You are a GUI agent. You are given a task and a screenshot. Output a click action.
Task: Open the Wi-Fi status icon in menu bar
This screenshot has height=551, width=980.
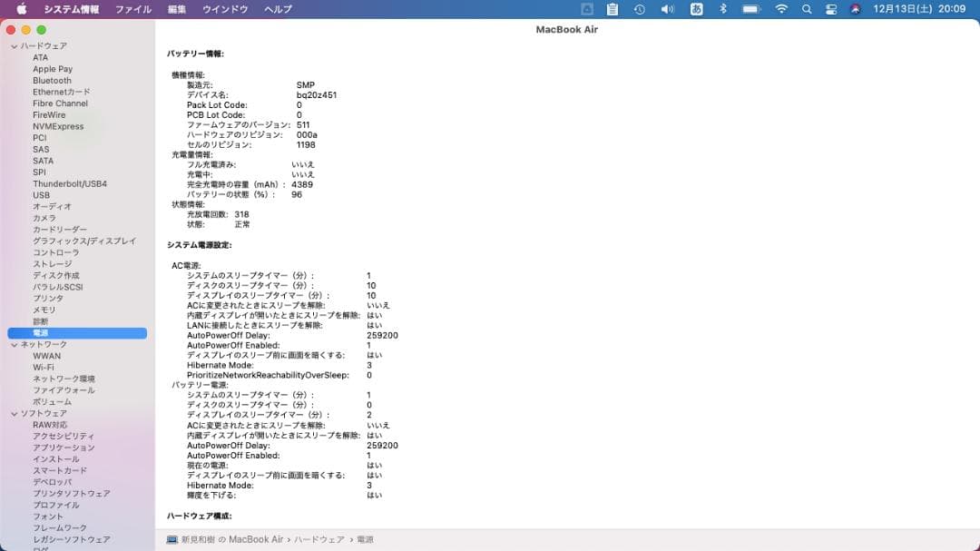780,8
